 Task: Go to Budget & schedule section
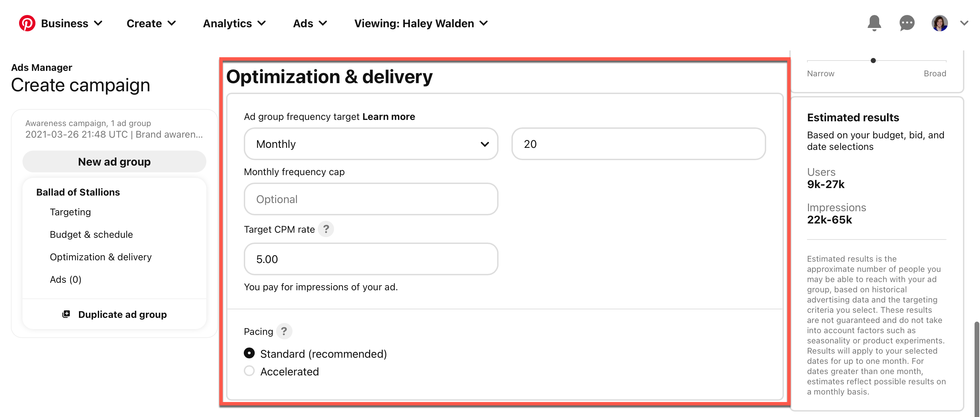click(x=91, y=234)
